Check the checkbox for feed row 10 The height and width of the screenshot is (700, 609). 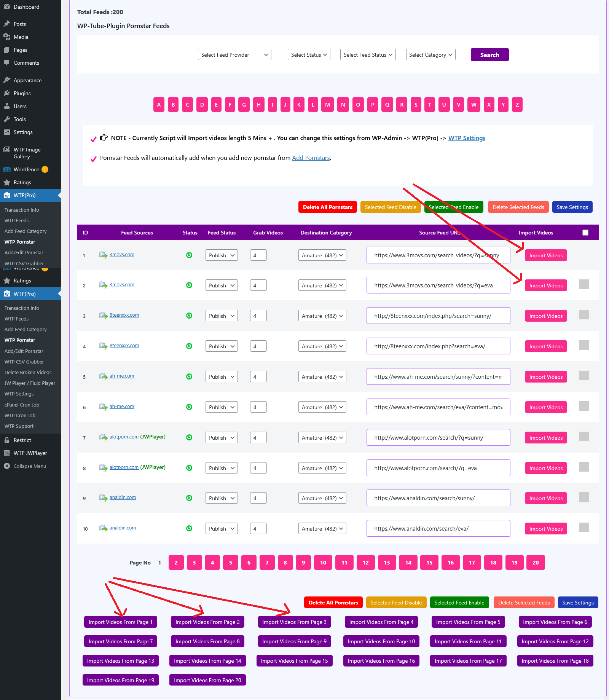[x=584, y=528]
